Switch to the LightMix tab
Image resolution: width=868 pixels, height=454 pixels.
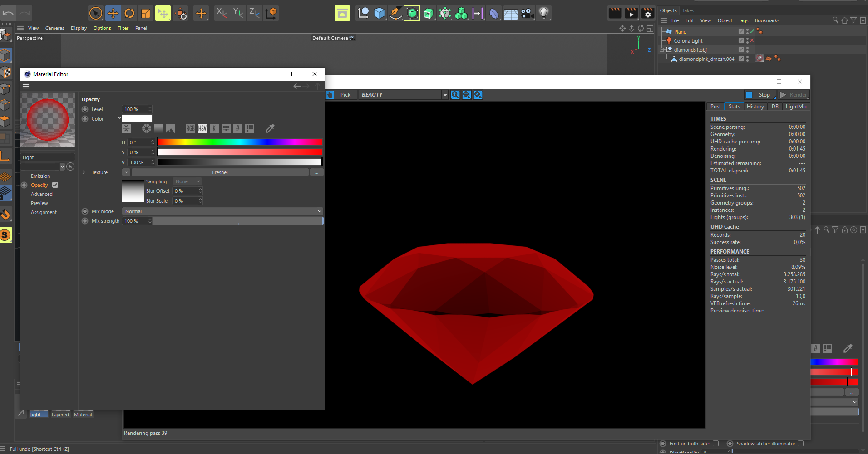tap(796, 107)
